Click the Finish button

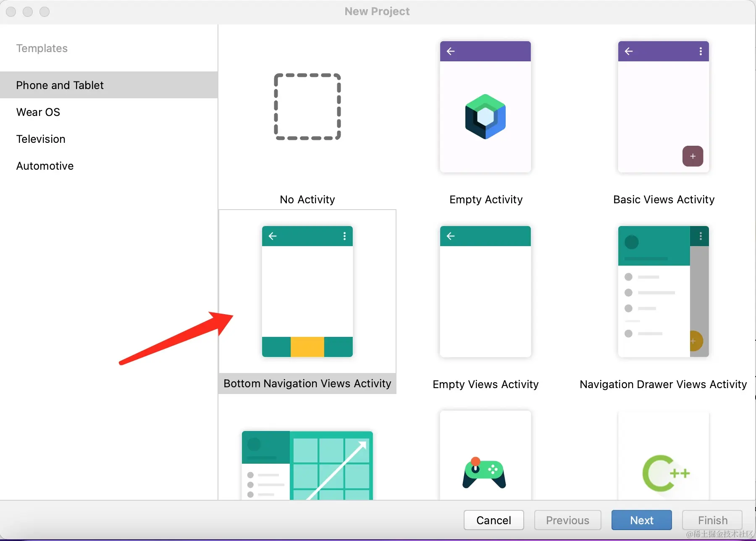click(x=713, y=520)
